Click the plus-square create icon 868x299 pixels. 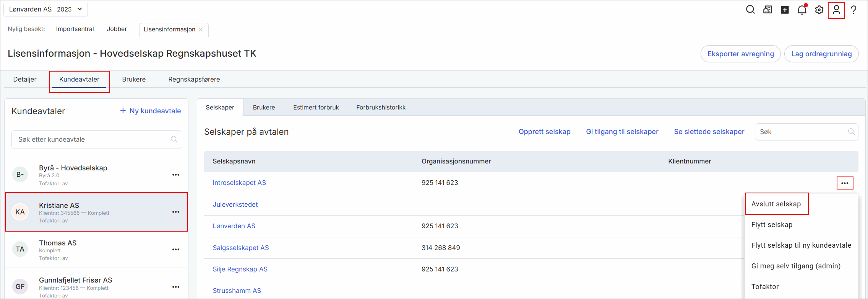click(785, 10)
